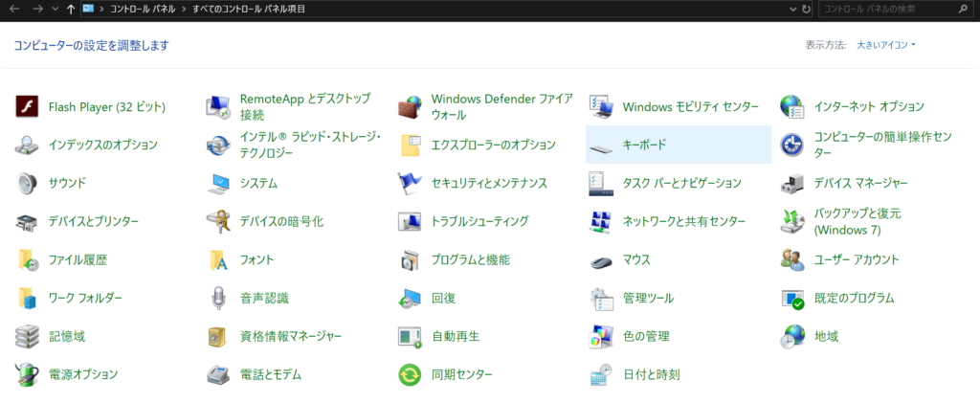Screen dimensions: 980x403
Task: Open the 色の管理 link
Action: 646,337
